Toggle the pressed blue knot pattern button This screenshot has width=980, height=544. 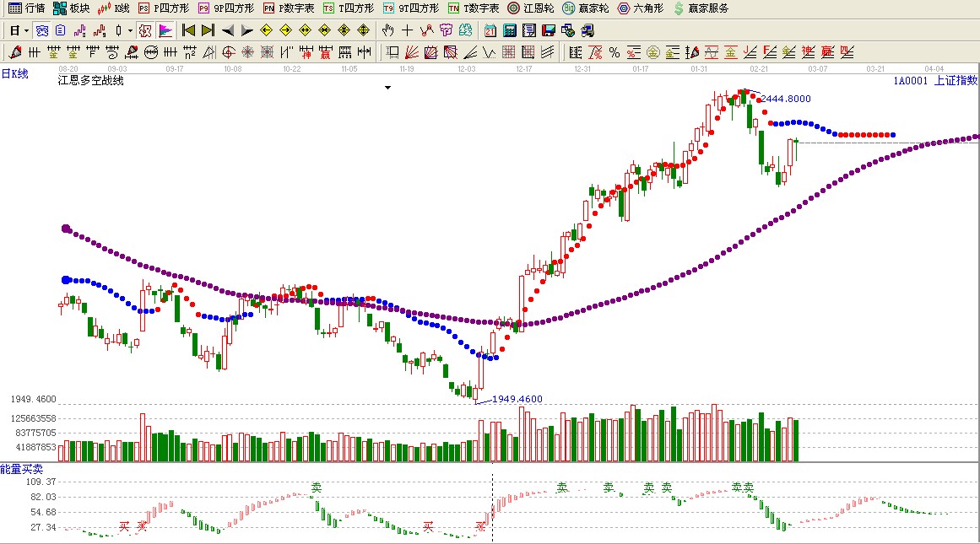(x=41, y=30)
